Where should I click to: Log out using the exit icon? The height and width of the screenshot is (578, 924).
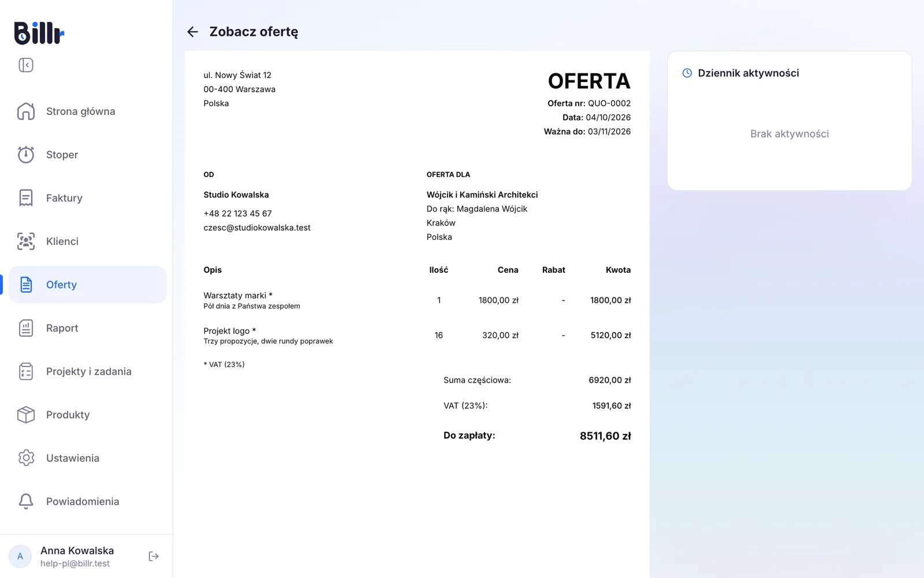[x=154, y=556]
